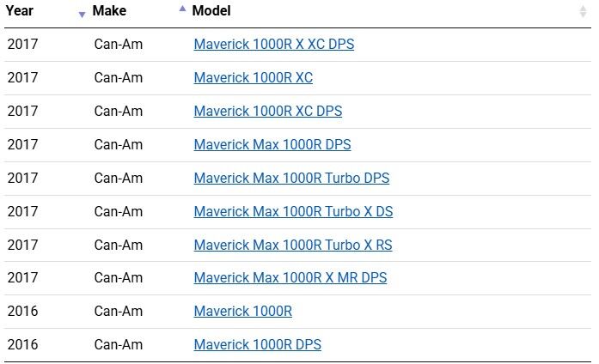Click the Year descending sort arrow

tap(82, 15)
